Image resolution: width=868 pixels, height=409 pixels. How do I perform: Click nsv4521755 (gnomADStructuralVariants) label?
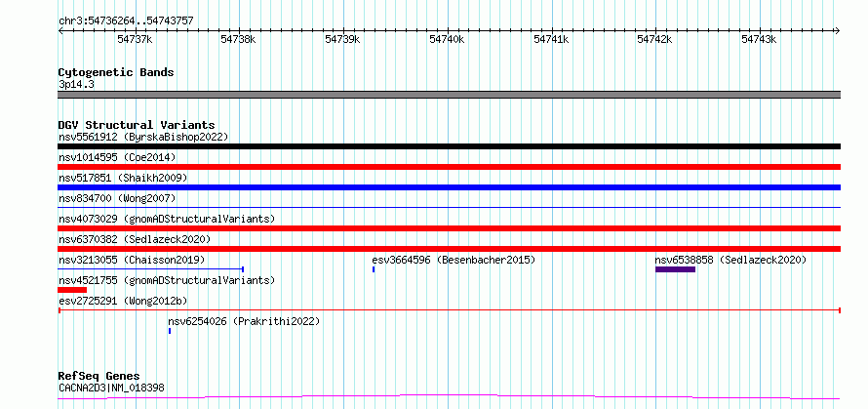(167, 280)
